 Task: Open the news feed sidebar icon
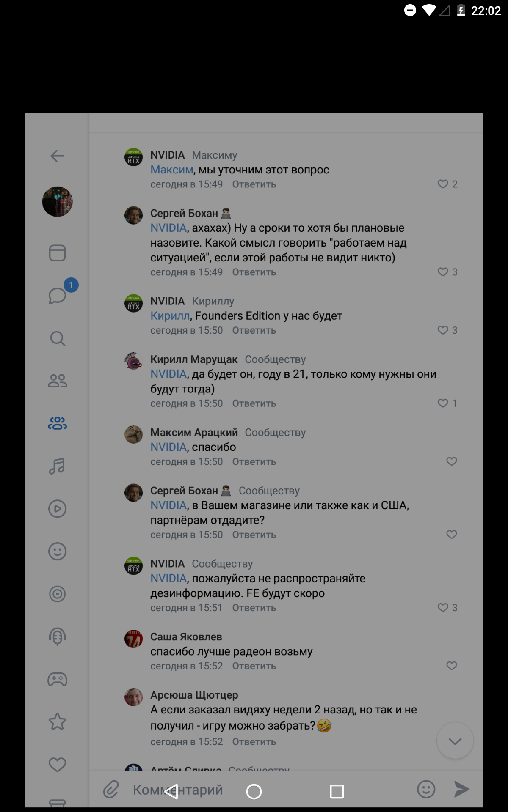[x=57, y=253]
